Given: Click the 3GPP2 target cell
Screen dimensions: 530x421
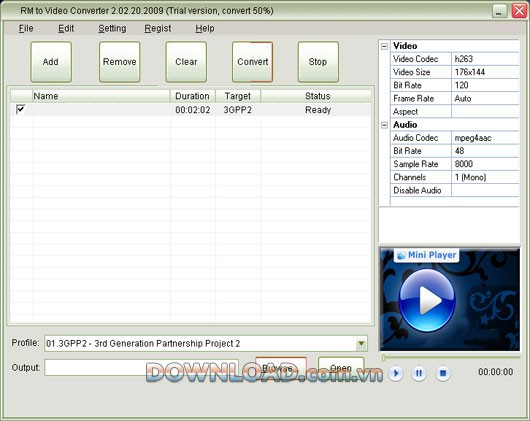Looking at the screenshot, I should (237, 110).
